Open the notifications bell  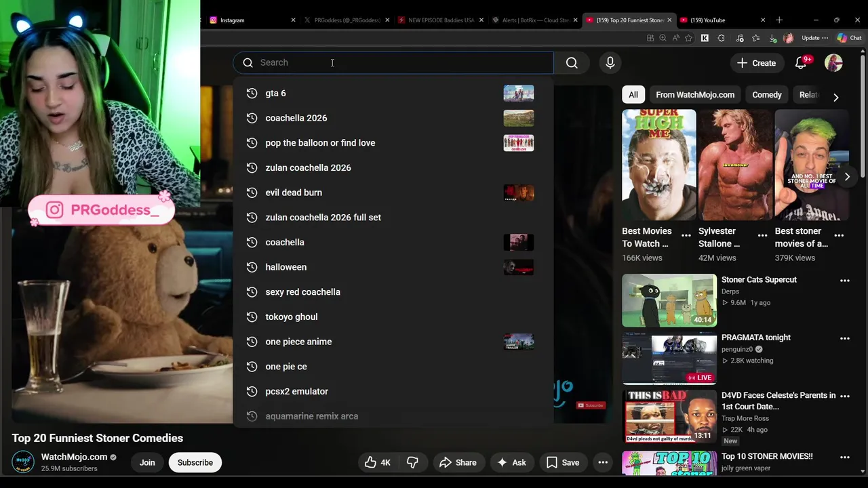click(801, 62)
